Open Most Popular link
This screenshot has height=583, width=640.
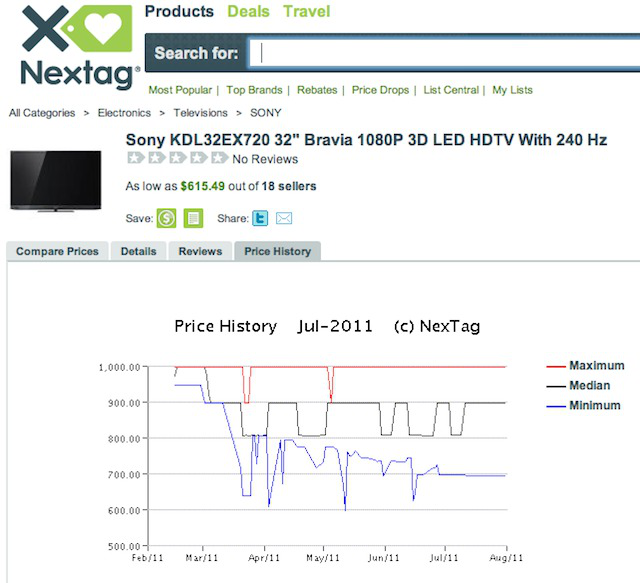click(x=180, y=90)
